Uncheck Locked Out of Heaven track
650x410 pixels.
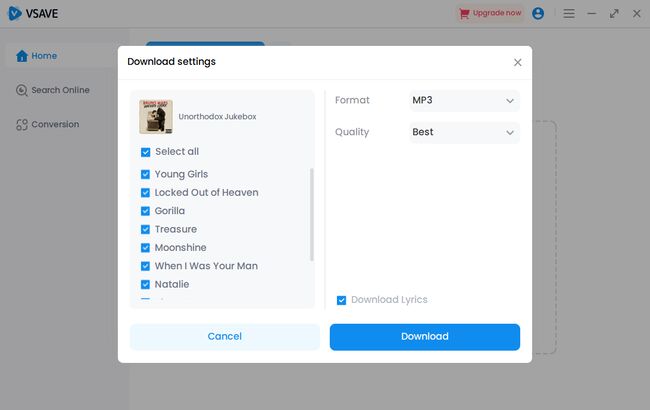tap(146, 193)
